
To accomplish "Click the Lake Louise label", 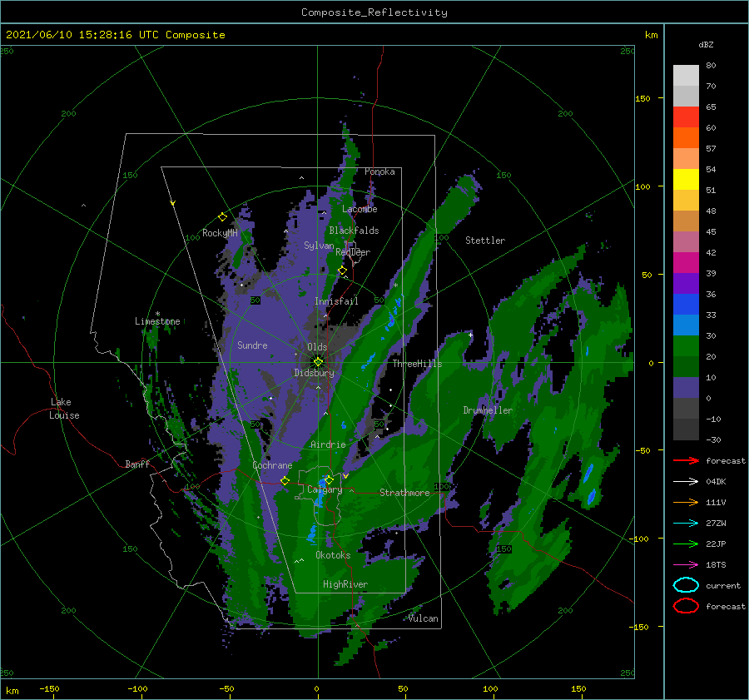I will 64,409.
